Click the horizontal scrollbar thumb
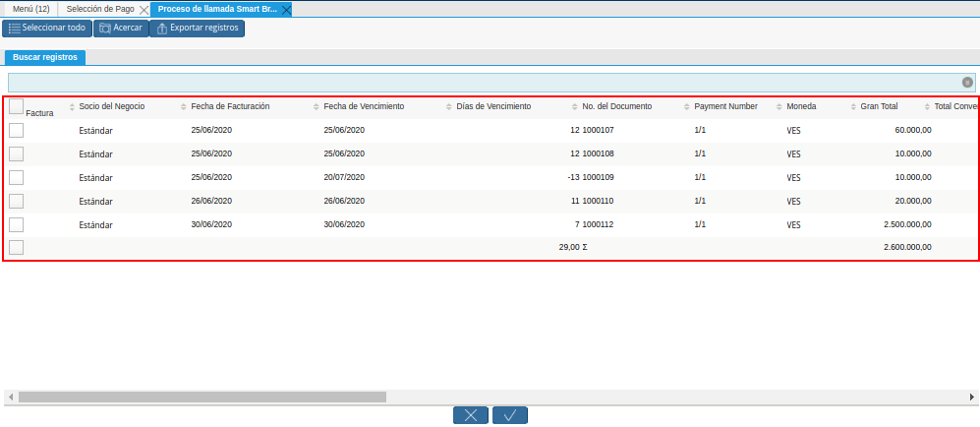980x427 pixels. tap(202, 396)
